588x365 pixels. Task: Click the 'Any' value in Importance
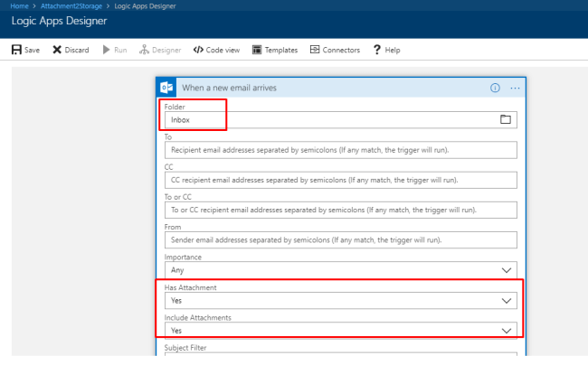tap(177, 270)
